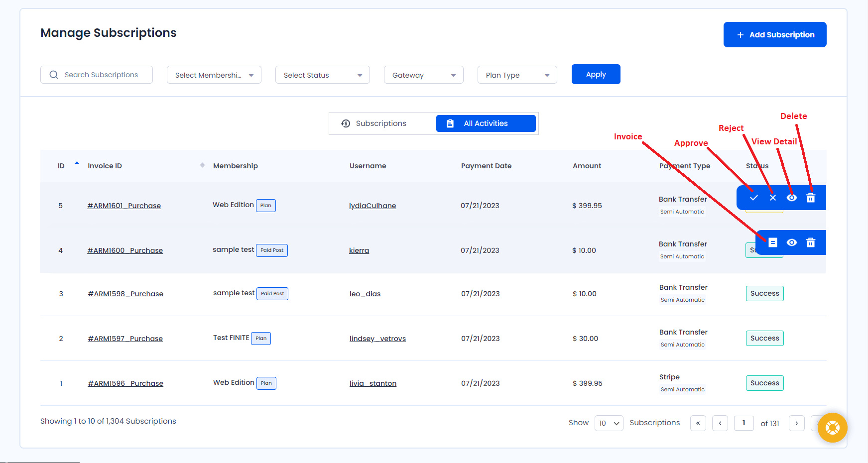
Task: Delete the ARM1600 activity row
Action: pos(810,242)
